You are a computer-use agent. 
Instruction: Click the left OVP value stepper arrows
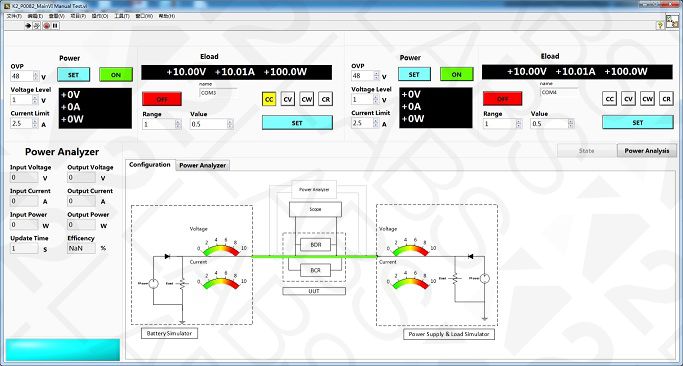(x=36, y=76)
